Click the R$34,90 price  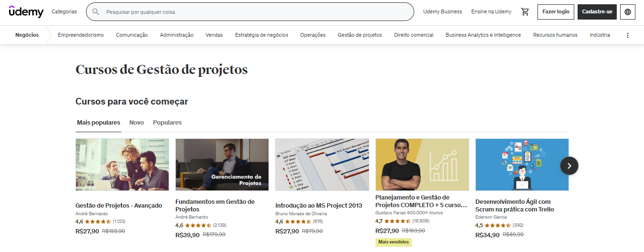(x=487, y=235)
